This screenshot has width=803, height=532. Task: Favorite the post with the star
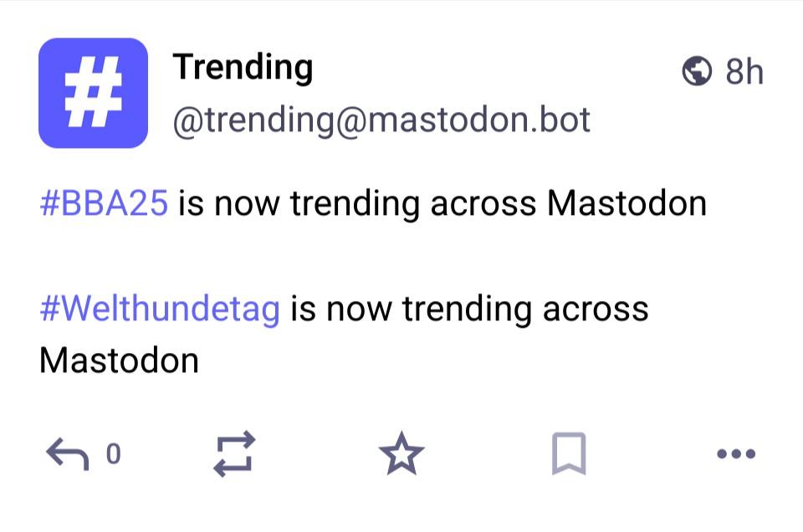tap(401, 454)
